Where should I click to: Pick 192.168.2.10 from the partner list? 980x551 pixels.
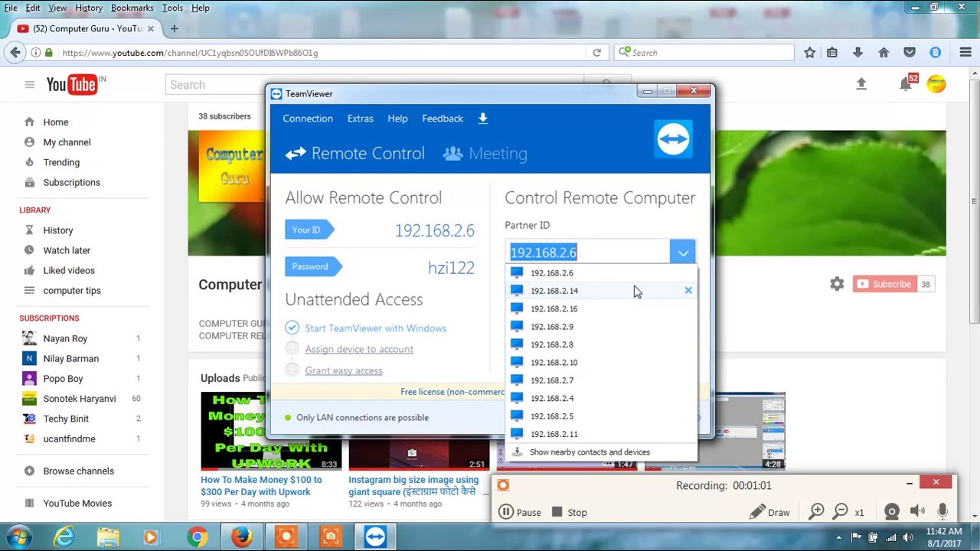click(x=601, y=363)
